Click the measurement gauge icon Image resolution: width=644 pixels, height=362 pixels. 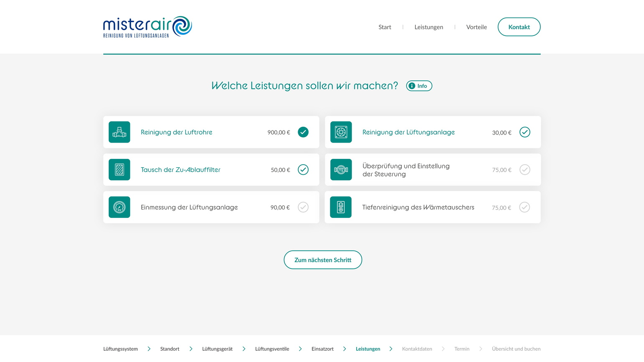(x=119, y=207)
